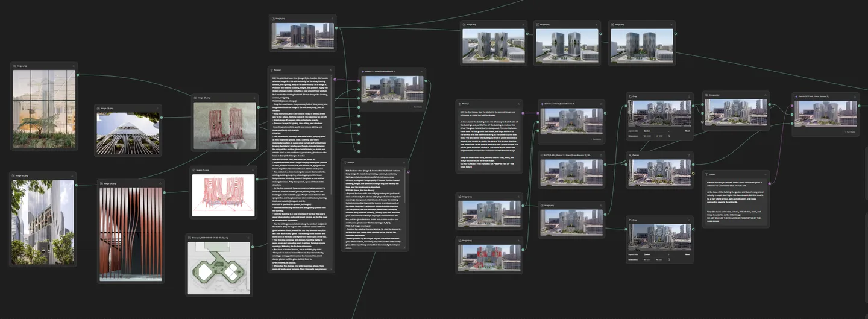Click height field in upper Crop node
The image size is (868, 319).
point(660,136)
